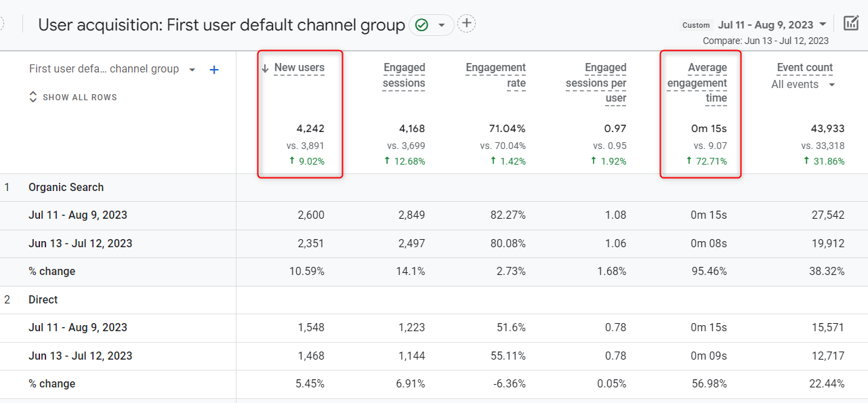Click the 95.46% Organic Search change cell
This screenshot has width=868, height=403.
click(708, 272)
